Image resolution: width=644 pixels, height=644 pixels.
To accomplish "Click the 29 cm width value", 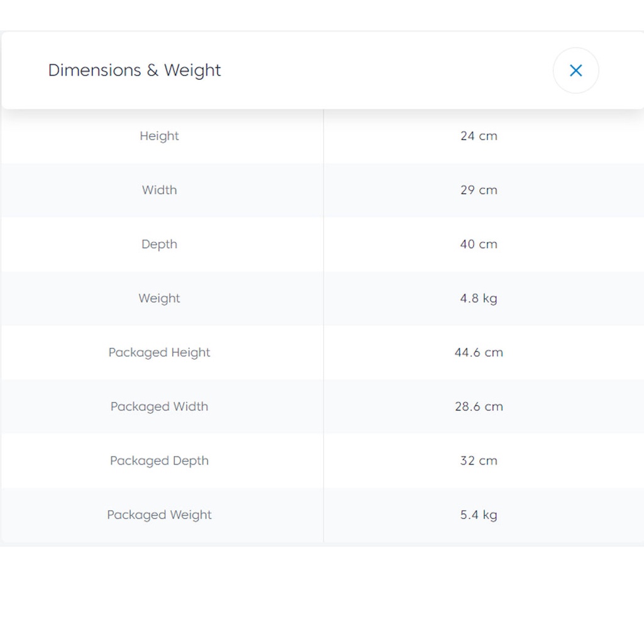I will tap(479, 190).
